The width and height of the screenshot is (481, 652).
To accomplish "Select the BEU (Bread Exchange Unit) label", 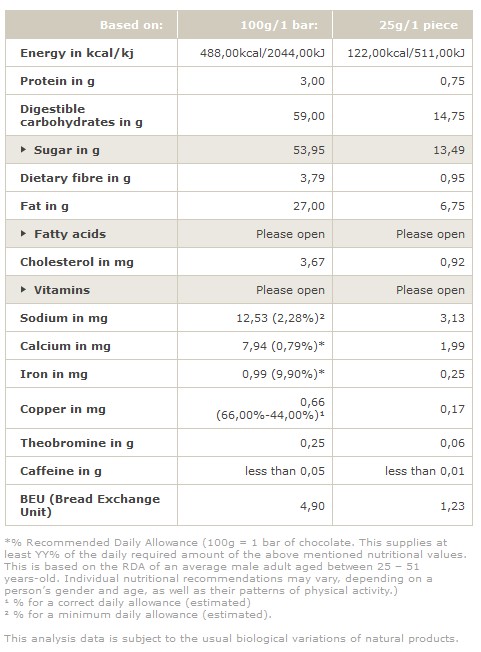I will tap(90, 505).
